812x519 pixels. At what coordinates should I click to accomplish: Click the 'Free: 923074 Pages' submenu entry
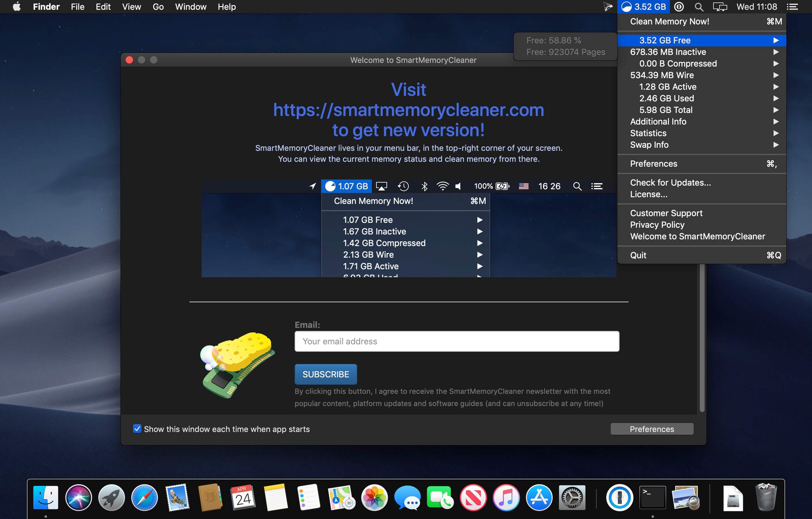pyautogui.click(x=565, y=52)
